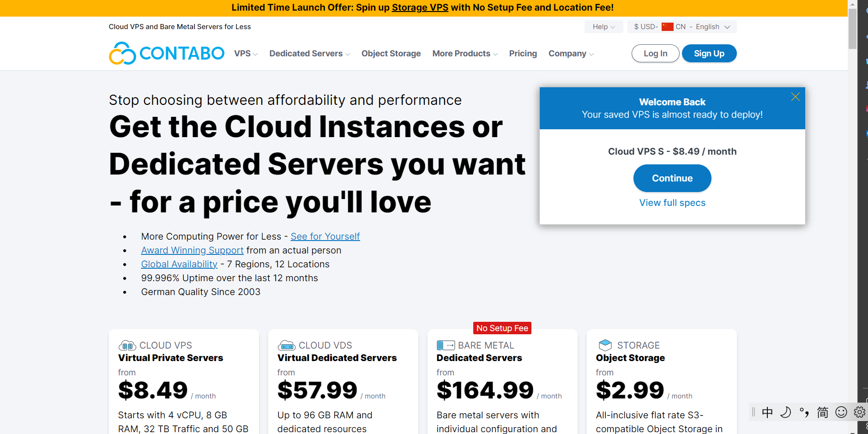
Task: Click the Contabo cloud logo
Action: [167, 53]
